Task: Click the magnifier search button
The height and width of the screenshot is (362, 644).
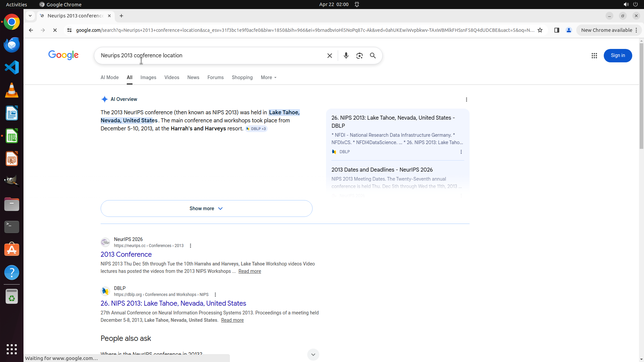Action: 373,56
